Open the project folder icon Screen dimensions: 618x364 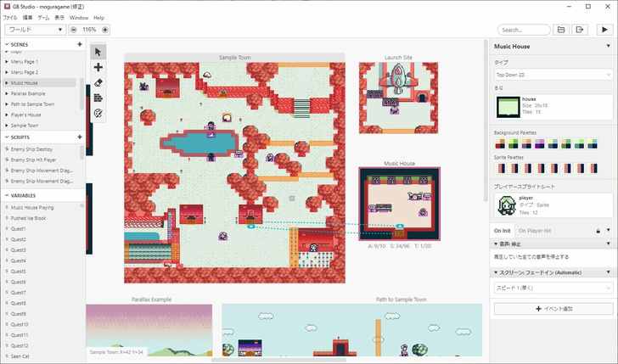tap(561, 30)
